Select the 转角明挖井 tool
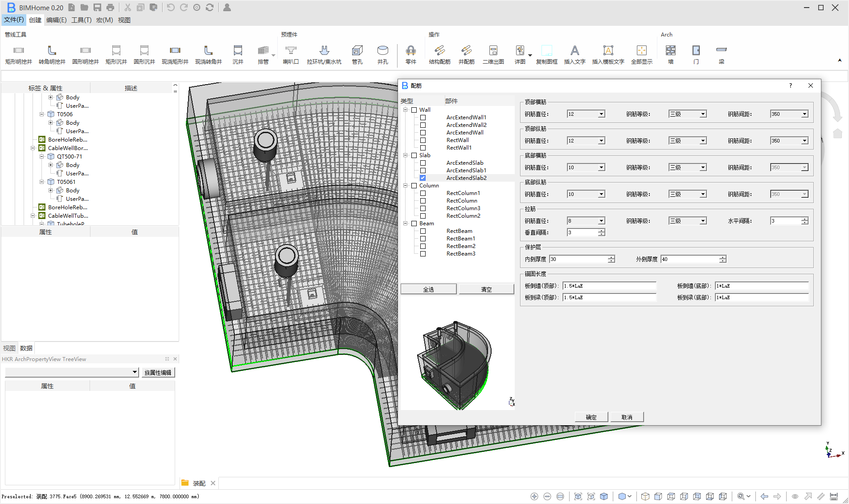This screenshot has height=504, width=849. pos(52,55)
